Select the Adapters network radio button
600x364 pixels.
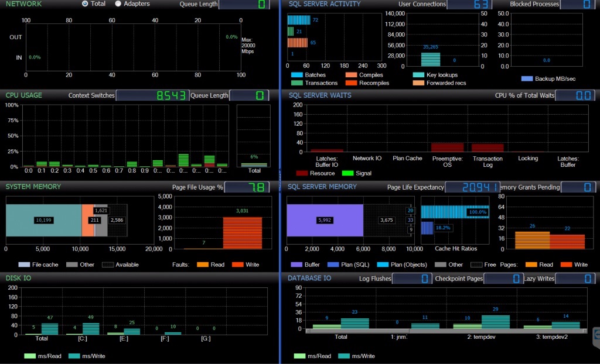click(x=118, y=4)
